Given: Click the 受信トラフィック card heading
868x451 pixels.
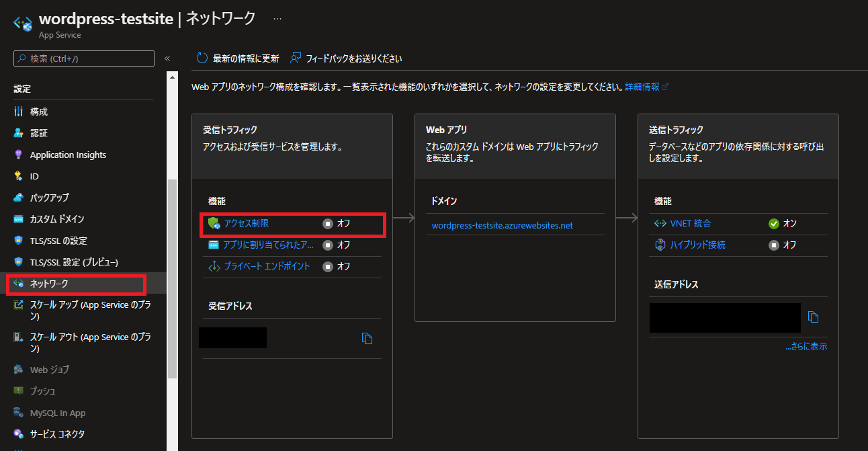Looking at the screenshot, I should [x=230, y=130].
